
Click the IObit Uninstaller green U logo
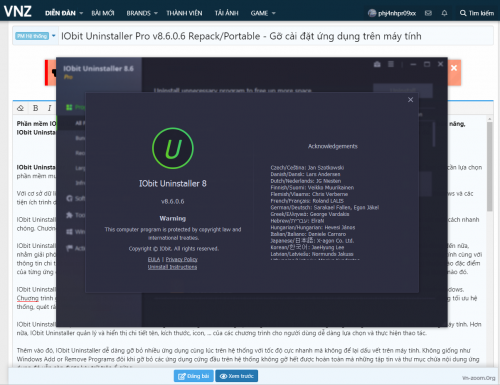(173, 148)
